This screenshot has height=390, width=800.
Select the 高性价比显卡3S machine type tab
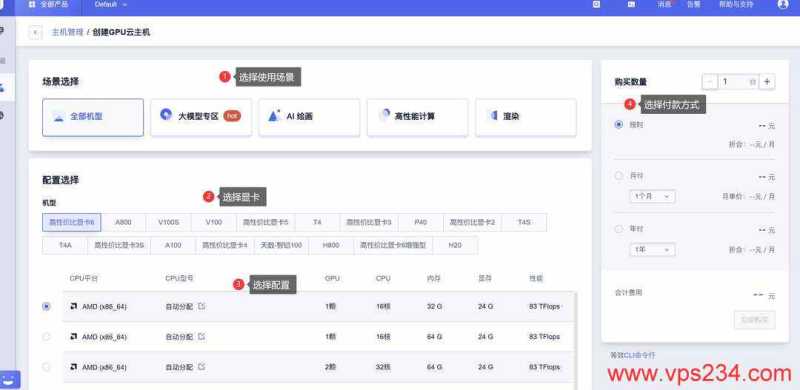[x=119, y=245]
